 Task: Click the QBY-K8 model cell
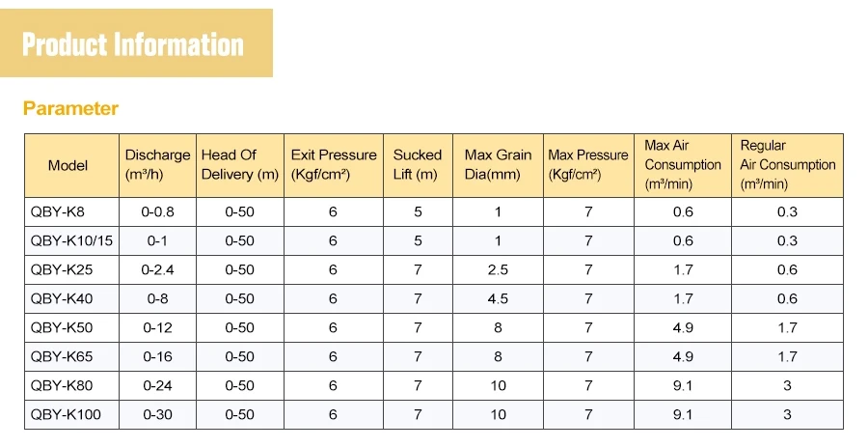point(71,211)
